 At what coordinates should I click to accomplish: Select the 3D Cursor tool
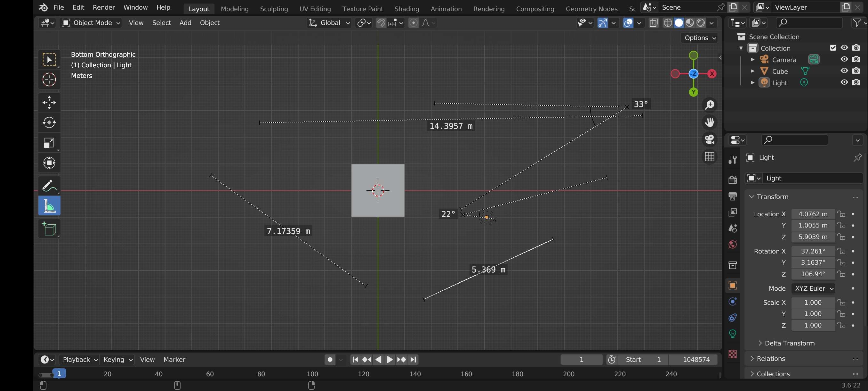point(49,79)
